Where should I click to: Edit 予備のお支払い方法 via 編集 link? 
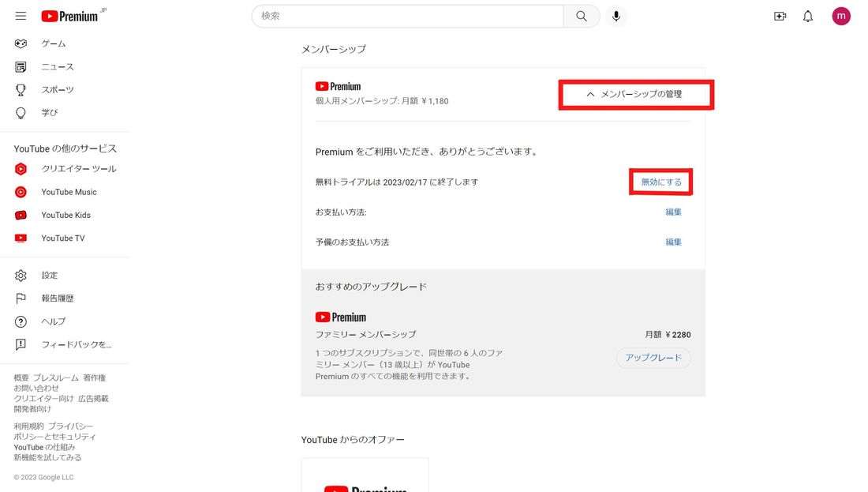pyautogui.click(x=673, y=242)
